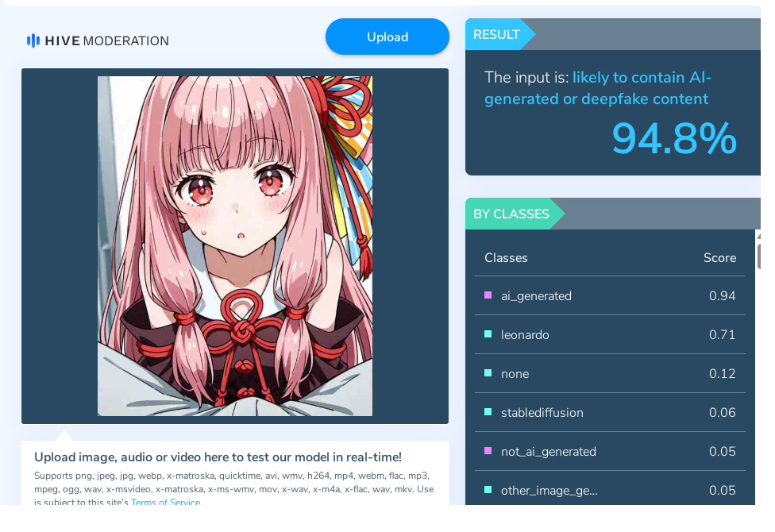This screenshot has width=775, height=532.
Task: Click the 94.8% result percentage
Action: 674,138
